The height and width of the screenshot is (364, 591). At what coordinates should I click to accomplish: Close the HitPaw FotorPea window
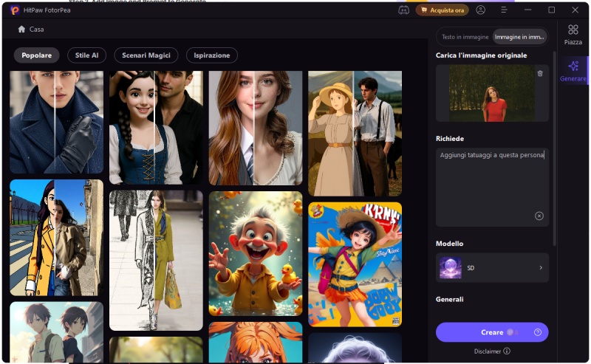pyautogui.click(x=575, y=10)
